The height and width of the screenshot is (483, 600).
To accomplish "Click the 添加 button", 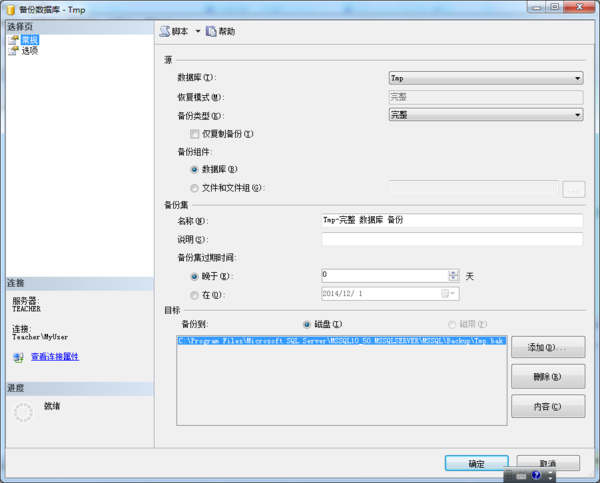I will tap(547, 347).
